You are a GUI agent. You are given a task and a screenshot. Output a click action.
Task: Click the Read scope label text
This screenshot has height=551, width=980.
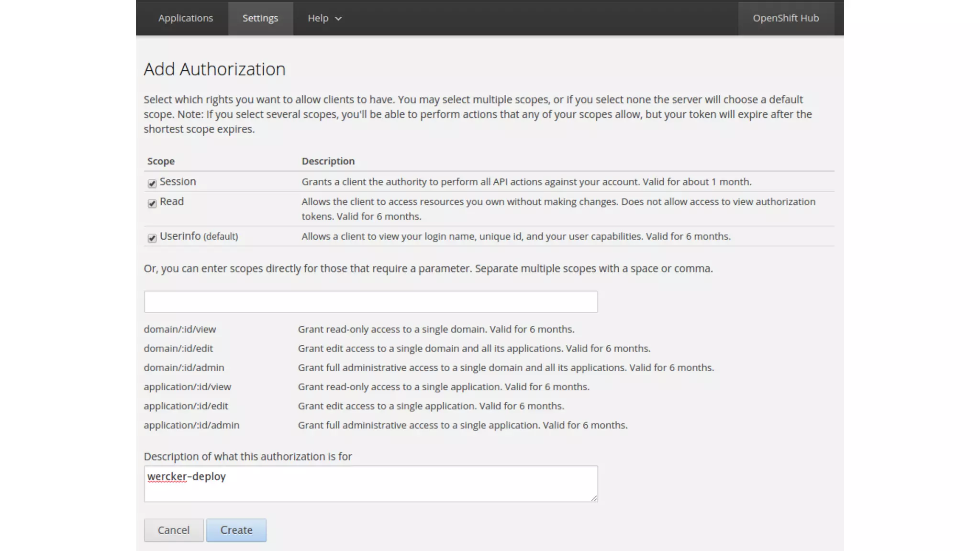coord(171,201)
